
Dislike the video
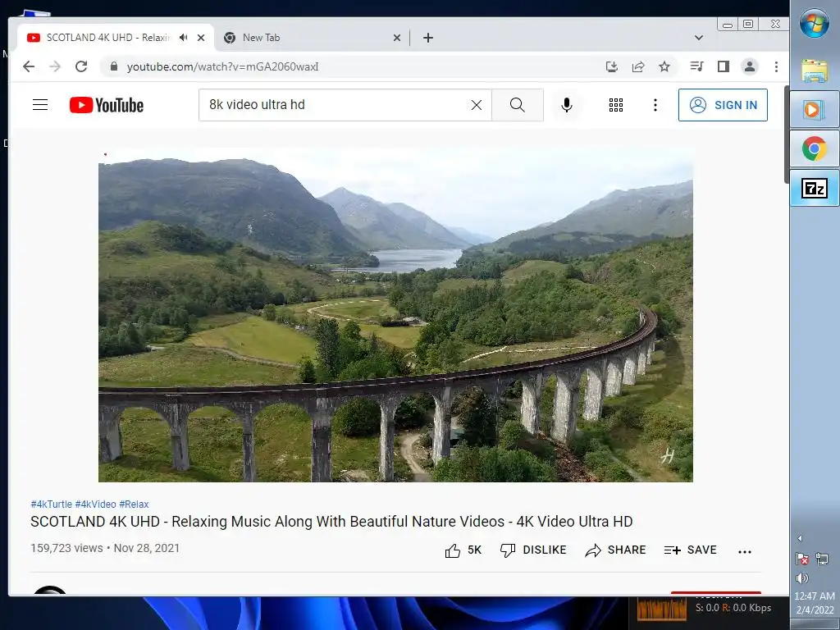(533, 550)
